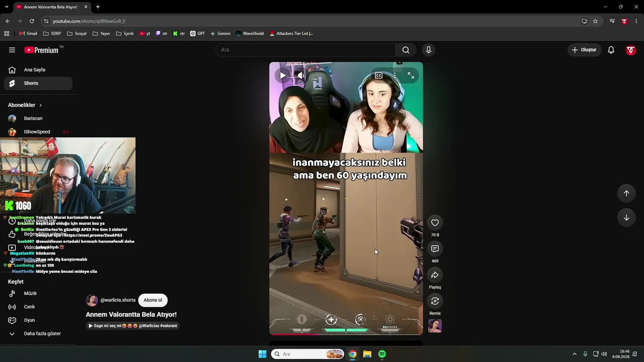This screenshot has height=362, width=644.
Task: Open the Yayın bookmarks folder
Action: (x=101, y=34)
